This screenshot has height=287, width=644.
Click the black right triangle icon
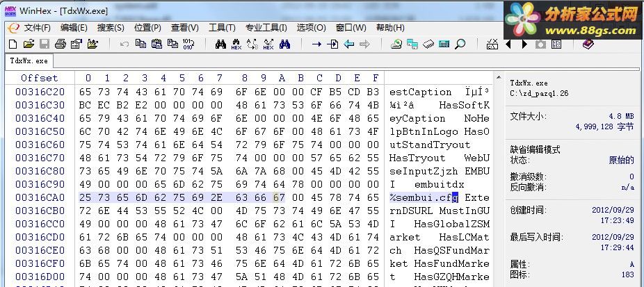coord(524,44)
